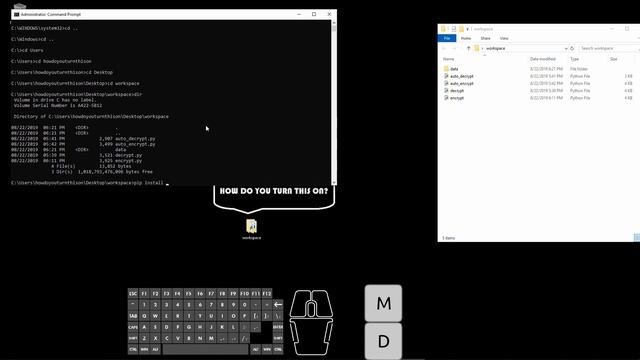Refresh the workspace folder view
Screen dimensions: 640x360
[x=572, y=48]
